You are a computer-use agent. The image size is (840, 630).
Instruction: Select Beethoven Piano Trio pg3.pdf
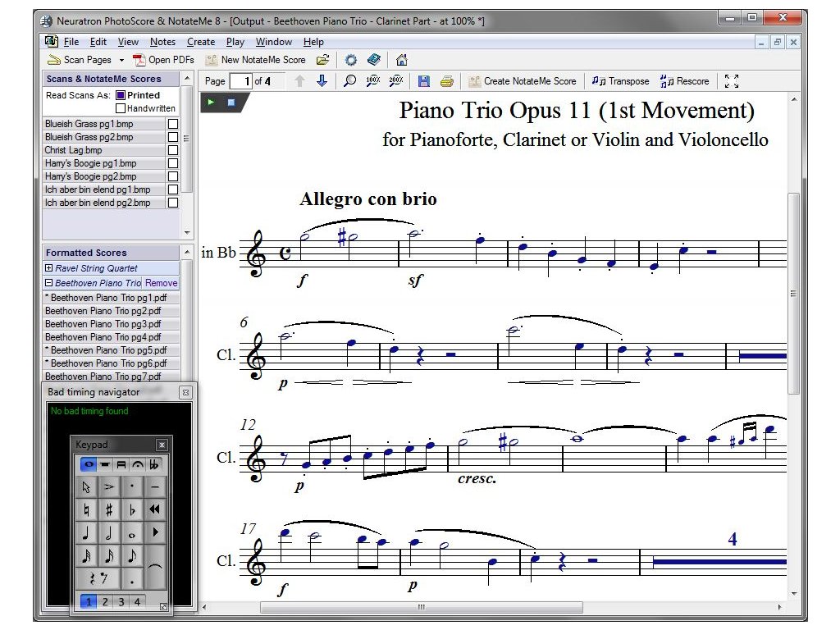point(111,324)
